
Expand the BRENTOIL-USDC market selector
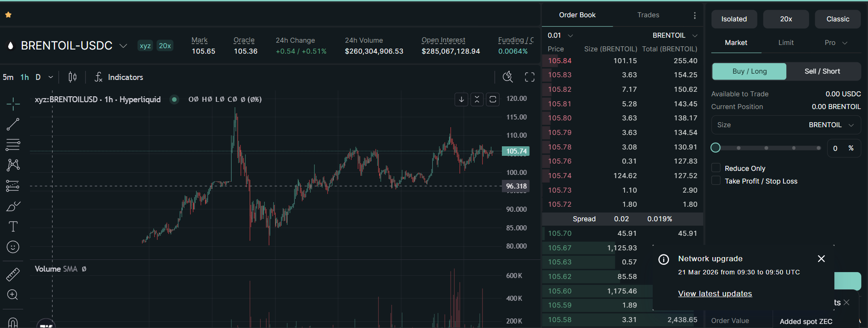(x=123, y=46)
